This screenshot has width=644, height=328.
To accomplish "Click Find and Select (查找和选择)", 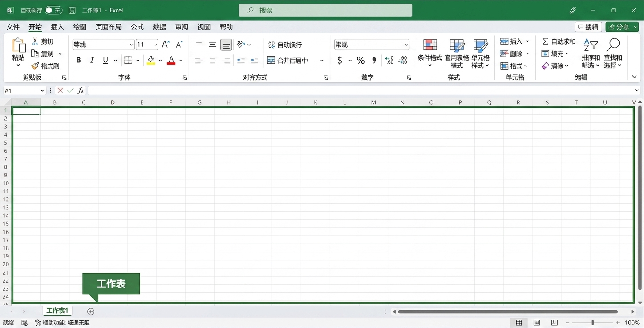I will [x=613, y=53].
